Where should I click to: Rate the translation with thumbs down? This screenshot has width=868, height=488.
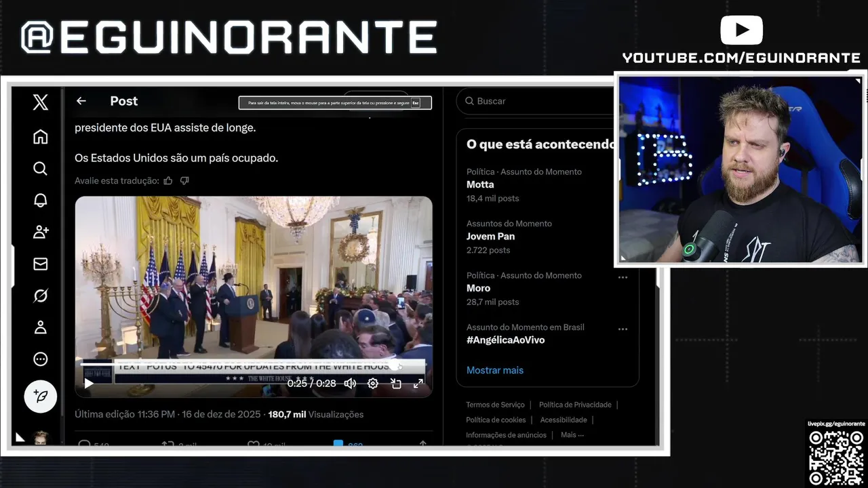pyautogui.click(x=184, y=181)
